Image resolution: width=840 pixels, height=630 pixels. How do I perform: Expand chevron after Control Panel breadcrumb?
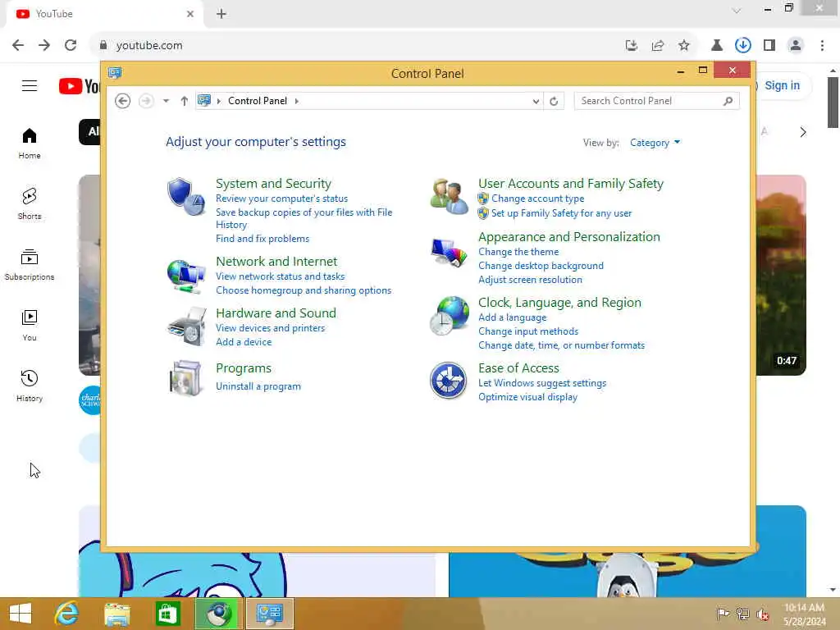pyautogui.click(x=296, y=101)
